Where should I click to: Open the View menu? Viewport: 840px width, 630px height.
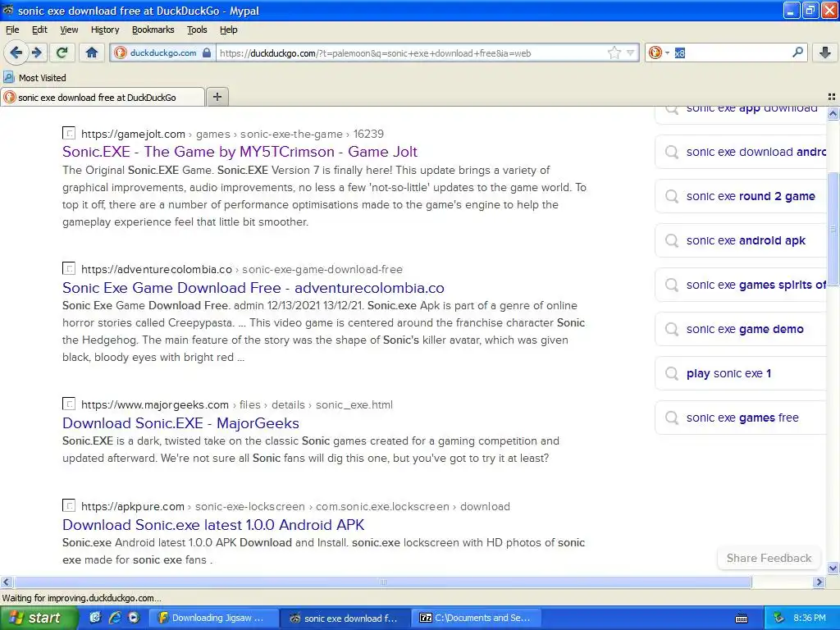coord(69,30)
